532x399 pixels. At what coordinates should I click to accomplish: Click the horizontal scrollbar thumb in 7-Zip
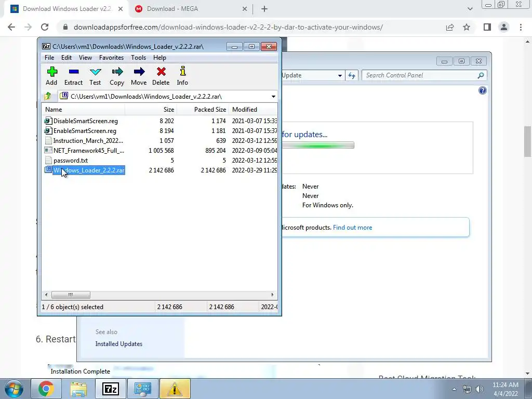(71, 295)
